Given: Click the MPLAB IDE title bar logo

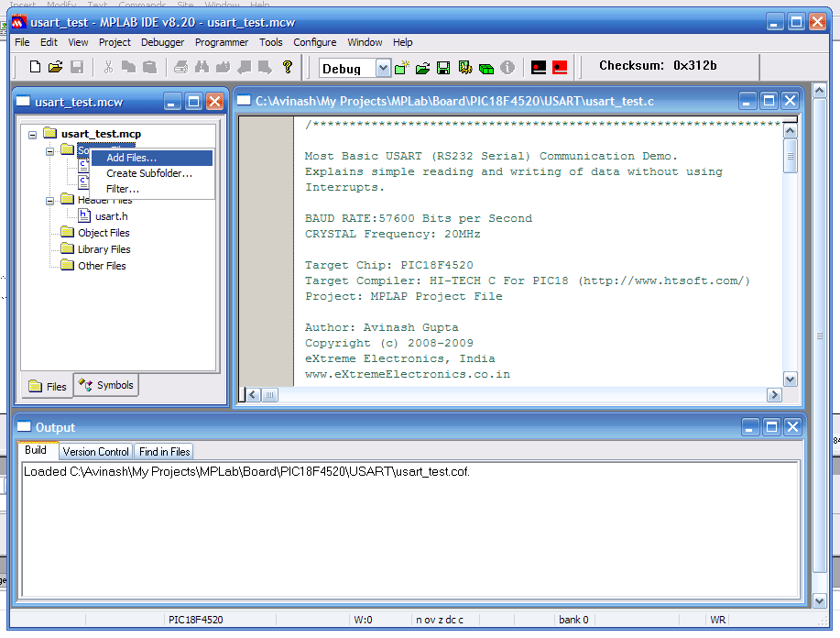Looking at the screenshot, I should click(19, 22).
